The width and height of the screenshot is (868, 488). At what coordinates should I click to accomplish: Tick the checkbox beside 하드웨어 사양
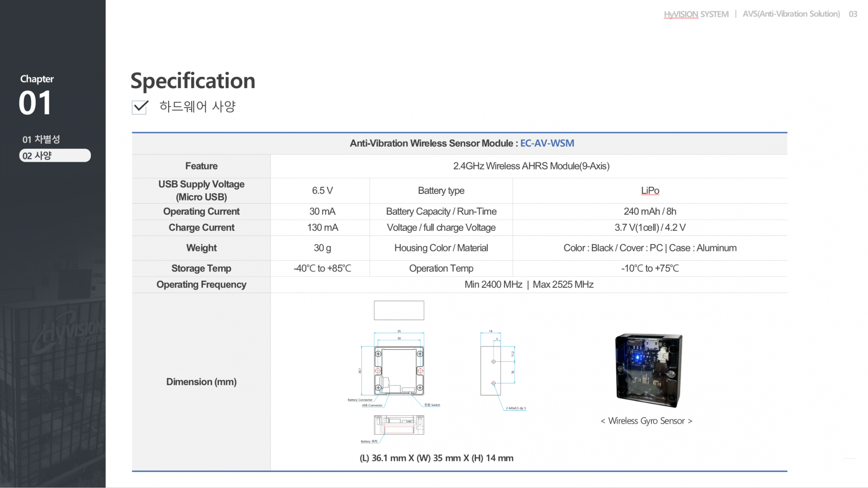point(140,107)
